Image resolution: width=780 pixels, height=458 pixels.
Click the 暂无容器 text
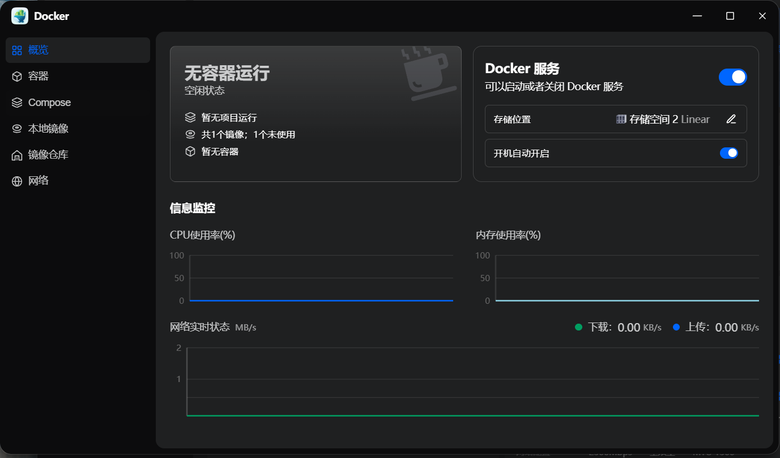219,152
